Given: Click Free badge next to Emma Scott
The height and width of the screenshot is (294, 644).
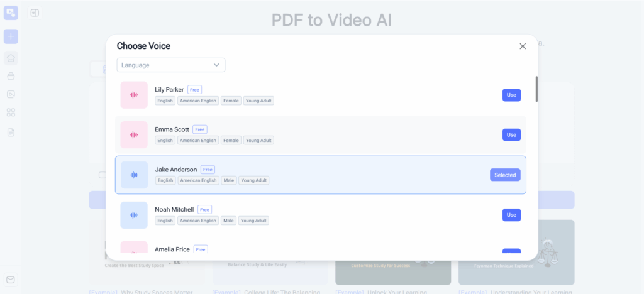Looking at the screenshot, I should (x=200, y=129).
